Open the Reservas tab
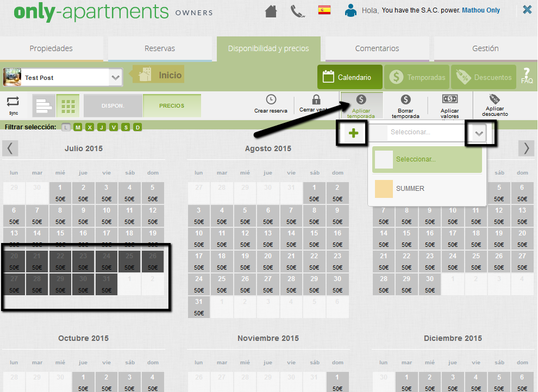The height and width of the screenshot is (392, 538). [160, 48]
